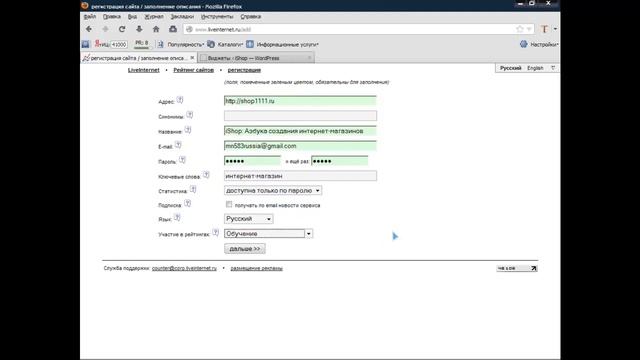Open the Журнал menu
This screenshot has width=640, height=360.
tap(153, 17)
